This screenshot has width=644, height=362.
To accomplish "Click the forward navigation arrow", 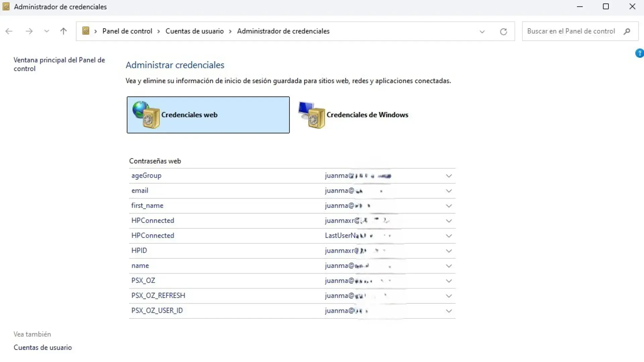I will pos(29,31).
